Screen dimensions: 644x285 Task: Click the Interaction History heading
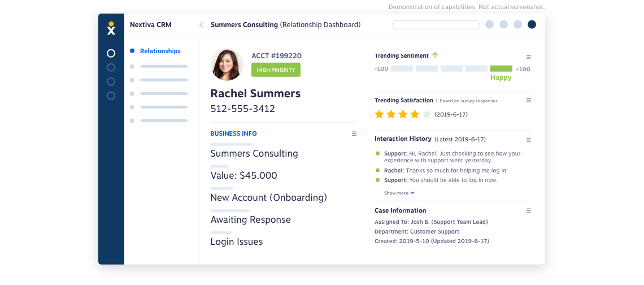pos(403,139)
